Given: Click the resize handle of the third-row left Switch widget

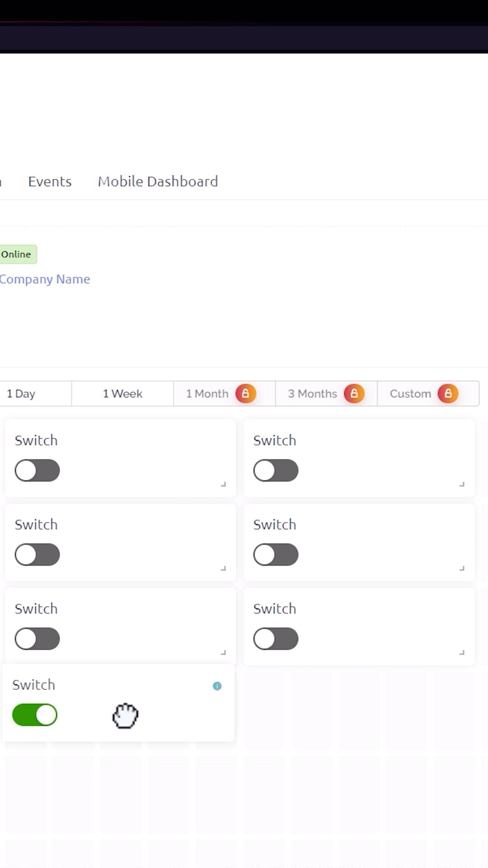Looking at the screenshot, I should [x=223, y=652].
